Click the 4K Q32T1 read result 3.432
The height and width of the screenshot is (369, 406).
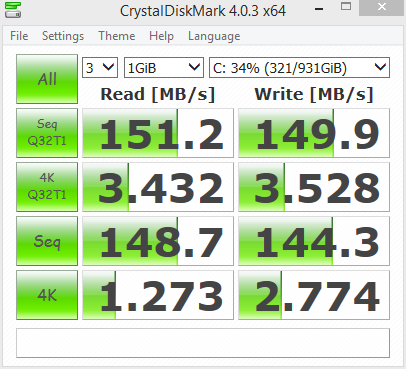(158, 187)
